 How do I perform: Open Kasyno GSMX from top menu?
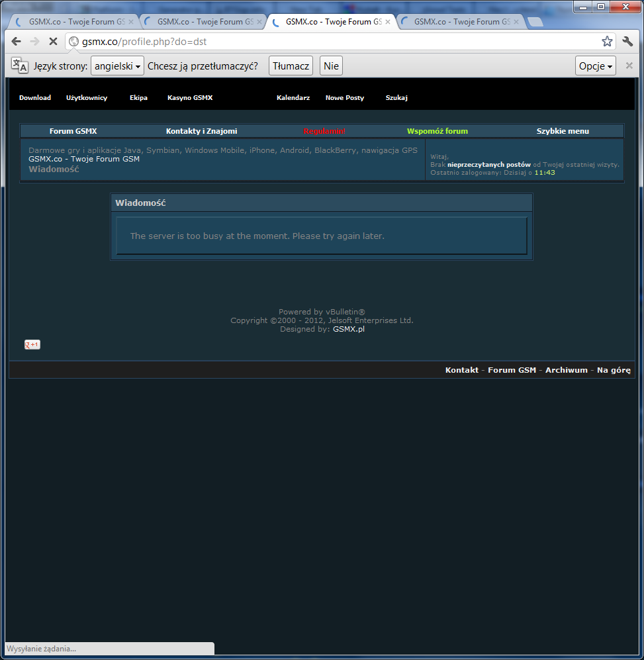coord(190,98)
